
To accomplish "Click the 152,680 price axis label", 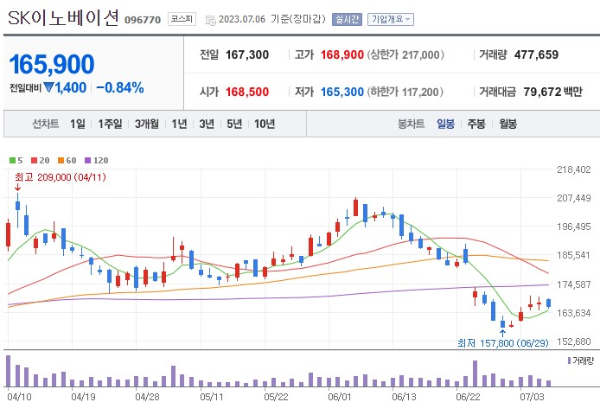I will click(574, 341).
